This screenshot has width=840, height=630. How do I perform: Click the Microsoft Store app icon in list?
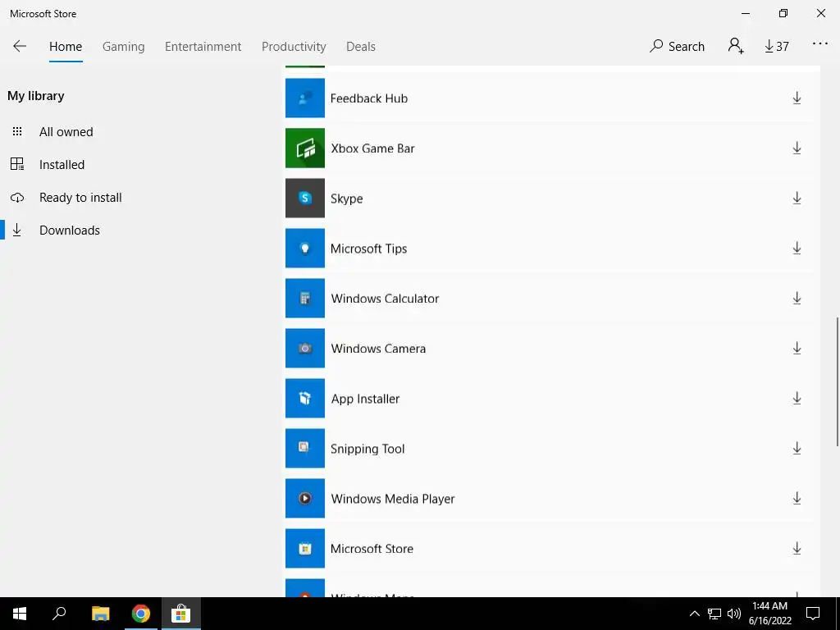point(305,548)
